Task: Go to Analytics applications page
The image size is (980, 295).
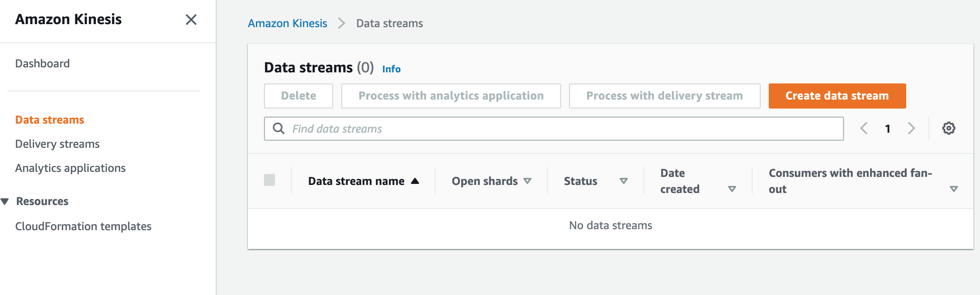Action: (x=70, y=168)
